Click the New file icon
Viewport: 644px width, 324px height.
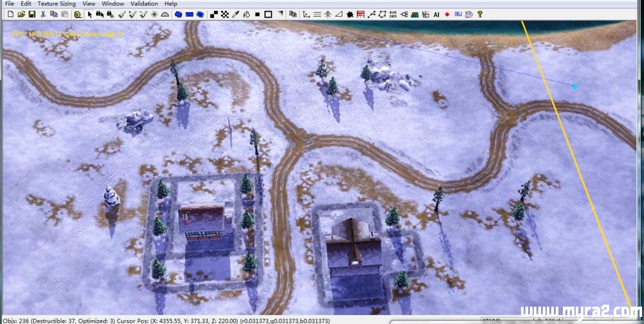click(x=11, y=14)
